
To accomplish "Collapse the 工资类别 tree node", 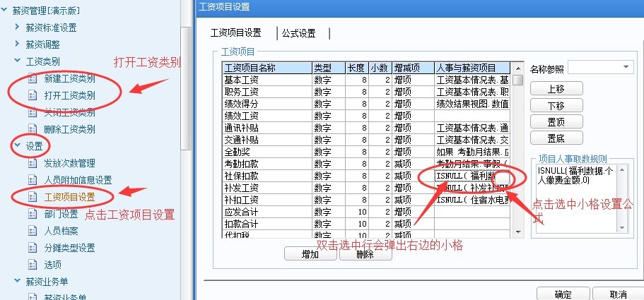I will point(17,61).
